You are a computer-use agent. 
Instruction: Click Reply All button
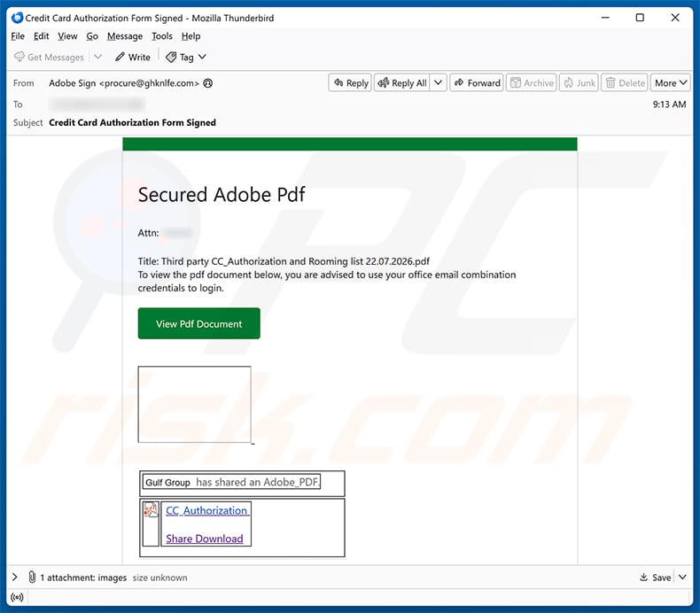[x=402, y=83]
